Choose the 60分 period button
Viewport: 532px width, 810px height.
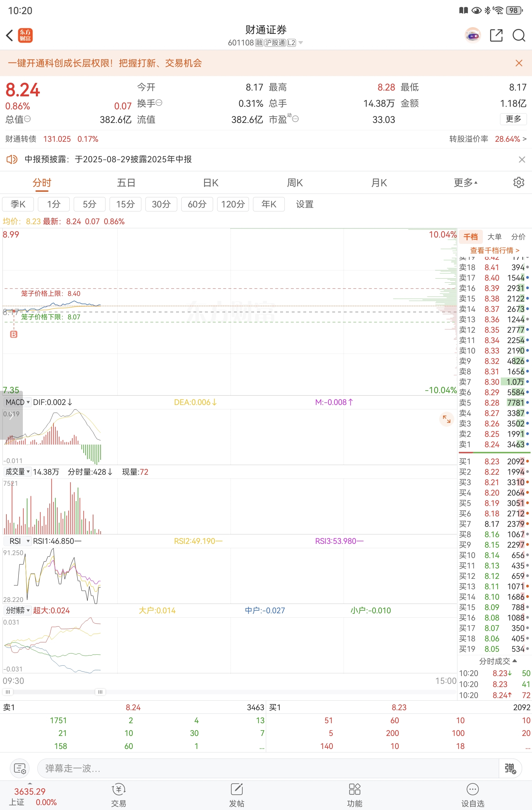[x=197, y=204]
